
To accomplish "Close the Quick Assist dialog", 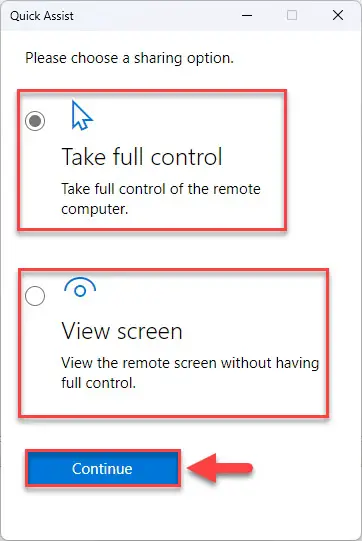I will click(338, 15).
